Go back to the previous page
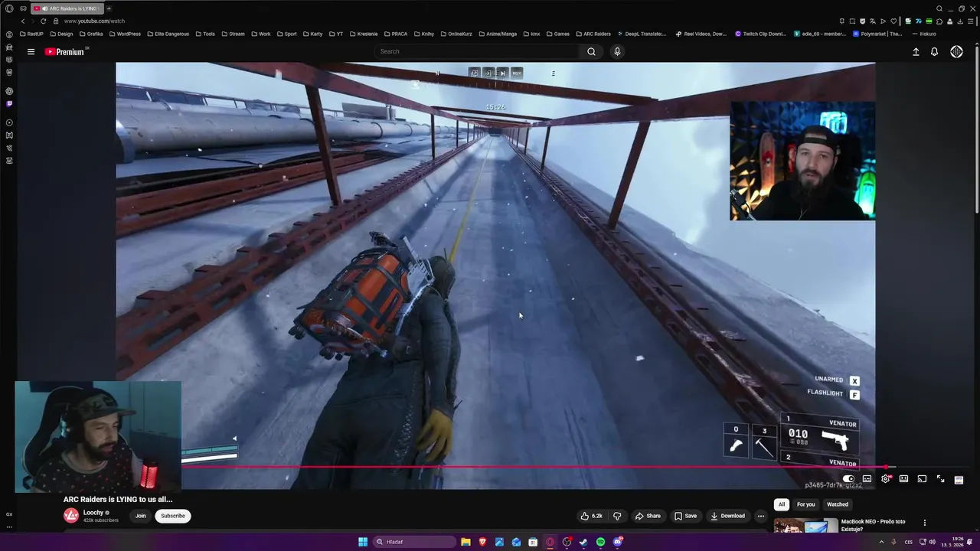 pyautogui.click(x=22, y=21)
